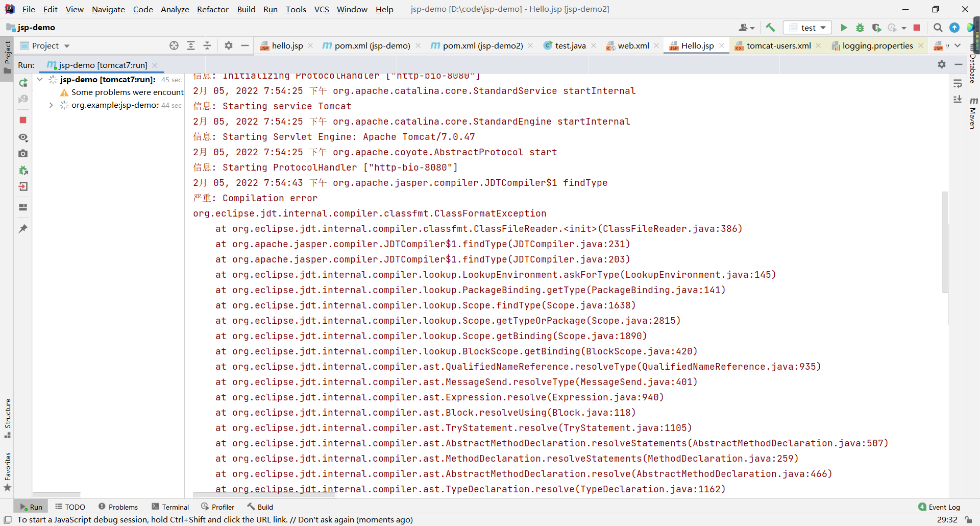The width and height of the screenshot is (980, 526).
Task: Toggle scroll to end of console
Action: coord(958,99)
